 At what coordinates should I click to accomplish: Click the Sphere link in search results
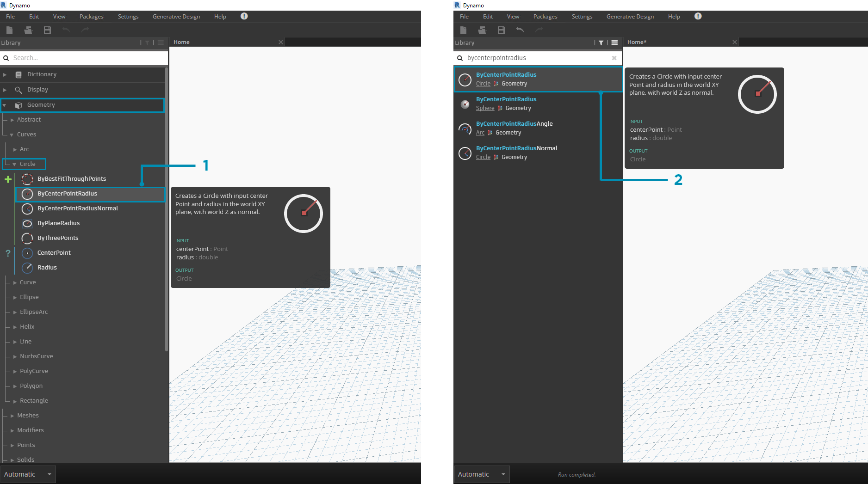point(485,108)
